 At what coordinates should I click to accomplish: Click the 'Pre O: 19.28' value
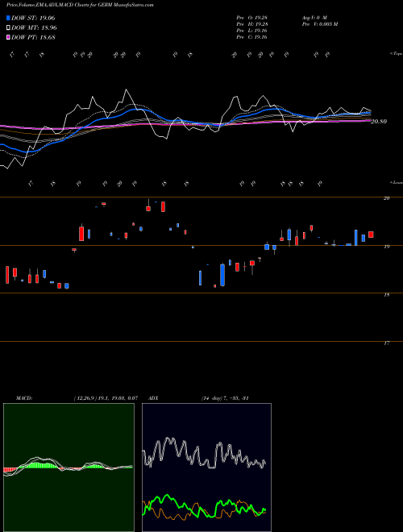(x=252, y=18)
